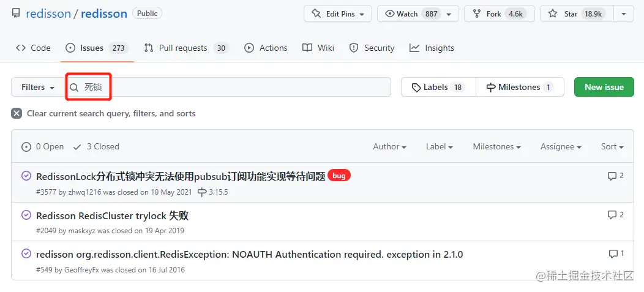Screen dimensions: 644x292
Task: Open the Milestones 1 page
Action: 520,87
